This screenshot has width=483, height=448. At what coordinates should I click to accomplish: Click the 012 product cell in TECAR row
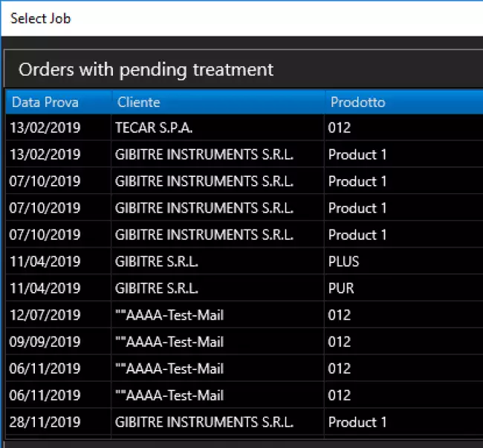point(340,128)
